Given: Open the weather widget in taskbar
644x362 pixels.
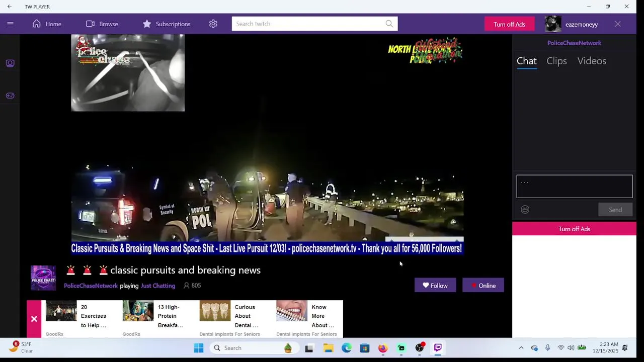Looking at the screenshot, I should (x=20, y=347).
